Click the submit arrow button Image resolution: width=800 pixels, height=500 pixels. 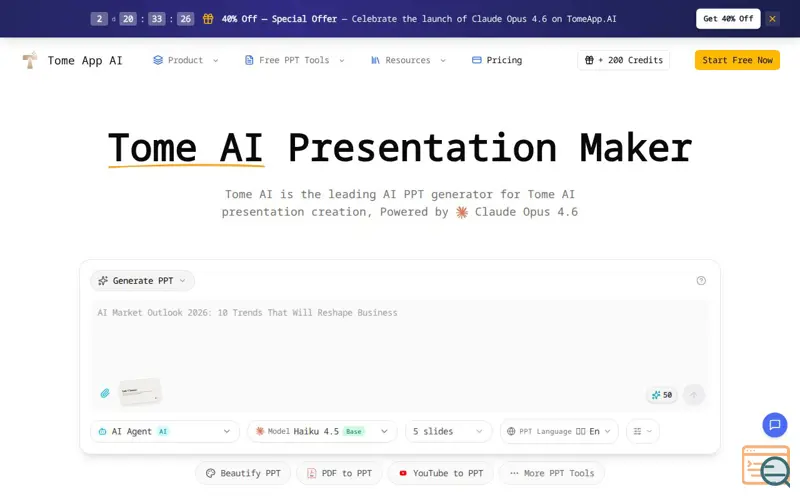coord(693,395)
